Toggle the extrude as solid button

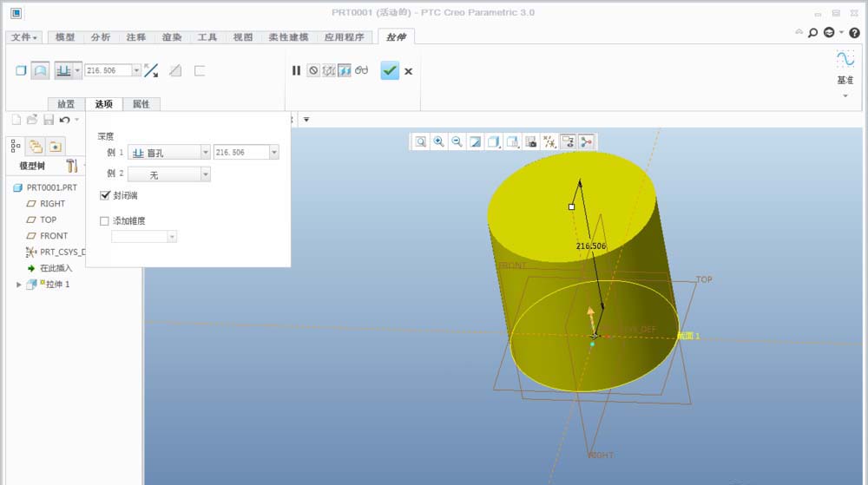[x=21, y=70]
